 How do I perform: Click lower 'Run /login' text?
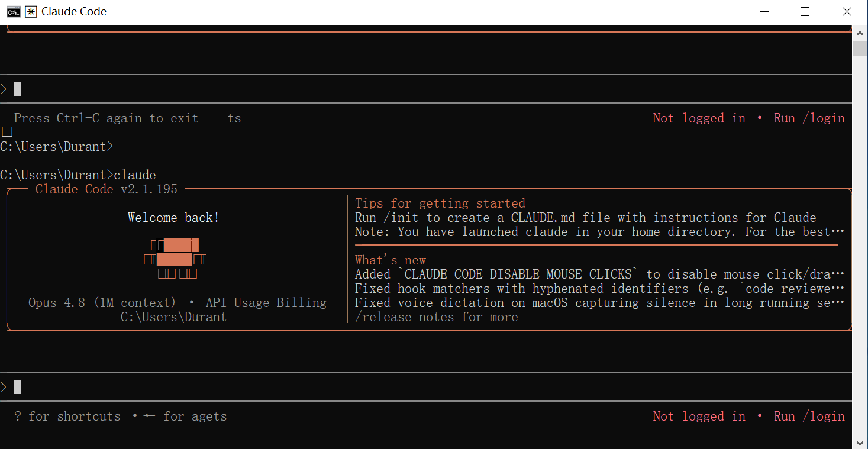click(809, 416)
